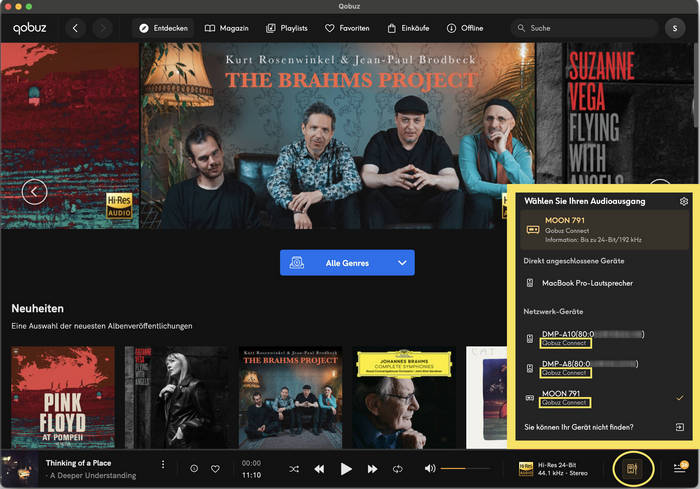700x489 pixels.
Task: Open the Magazin tab
Action: pos(226,28)
